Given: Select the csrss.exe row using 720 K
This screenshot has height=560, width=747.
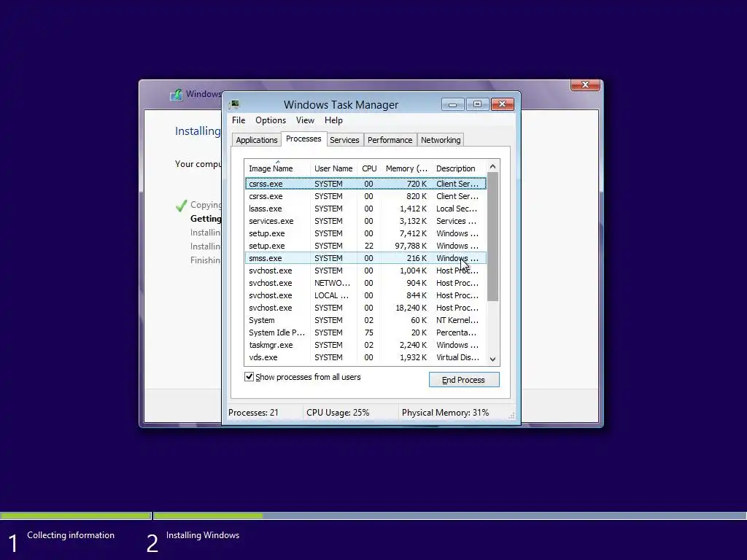Looking at the screenshot, I should pyautogui.click(x=365, y=184).
